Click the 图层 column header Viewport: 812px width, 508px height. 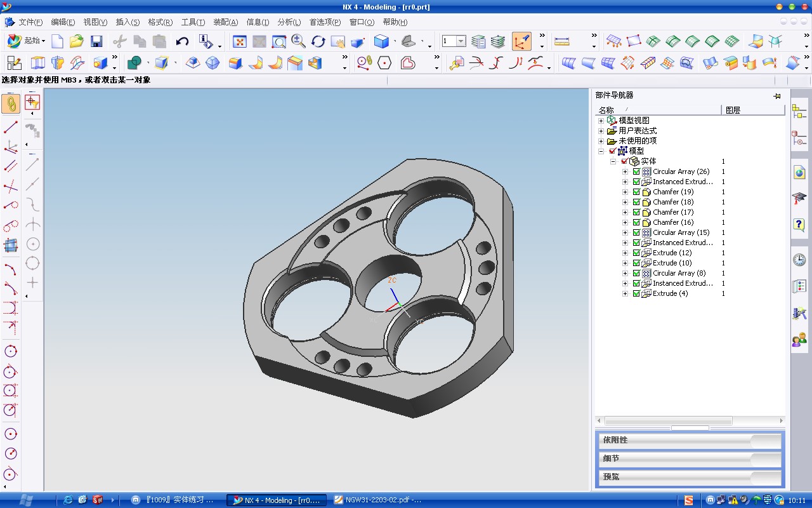pyautogui.click(x=753, y=110)
